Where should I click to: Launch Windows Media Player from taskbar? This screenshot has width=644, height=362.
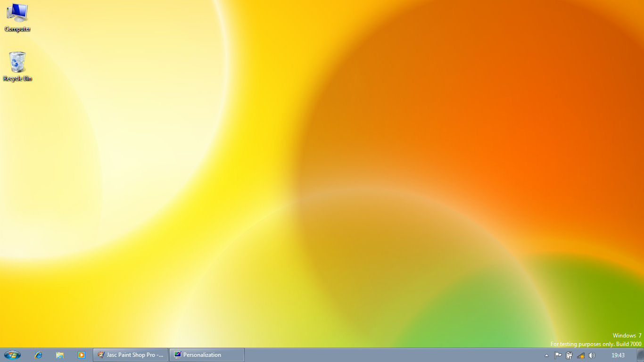point(82,355)
